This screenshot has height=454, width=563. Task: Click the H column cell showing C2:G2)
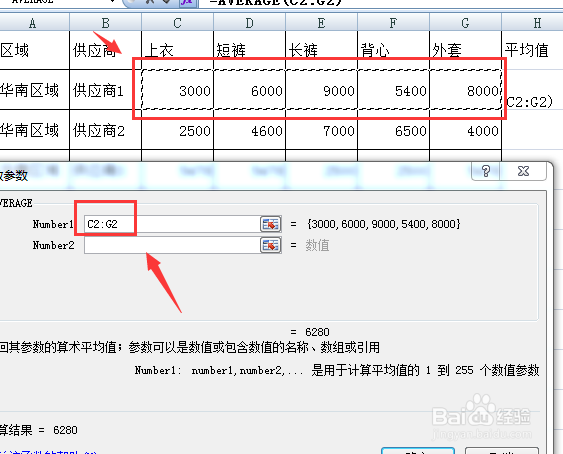click(532, 90)
